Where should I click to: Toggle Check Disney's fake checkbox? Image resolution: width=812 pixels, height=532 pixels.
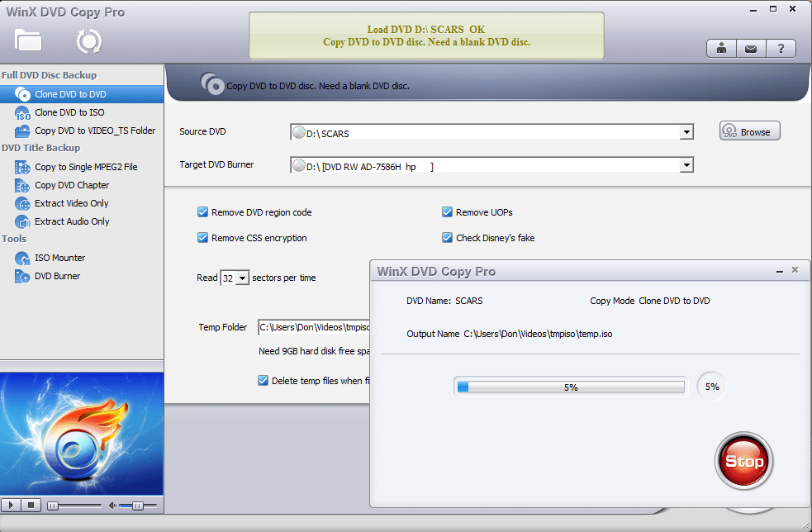447,237
